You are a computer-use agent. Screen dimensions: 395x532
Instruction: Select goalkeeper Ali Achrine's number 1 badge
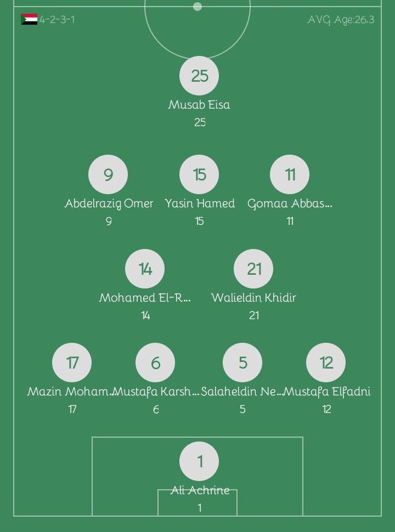tap(199, 461)
